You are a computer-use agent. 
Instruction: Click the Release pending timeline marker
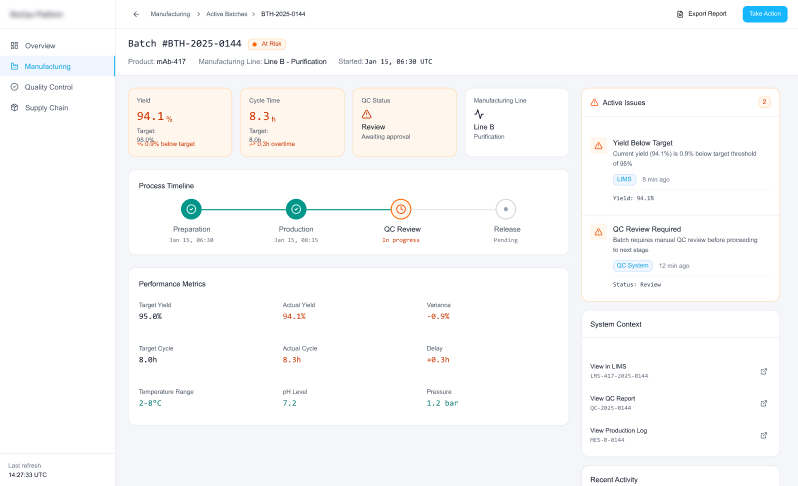[506, 209]
